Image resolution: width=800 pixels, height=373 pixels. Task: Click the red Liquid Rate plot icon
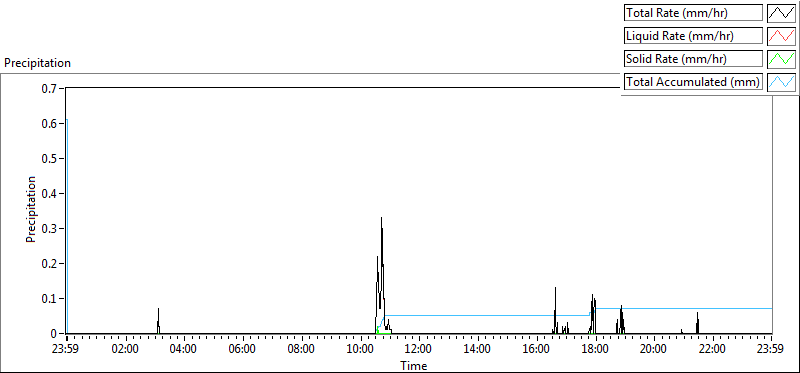[782, 35]
